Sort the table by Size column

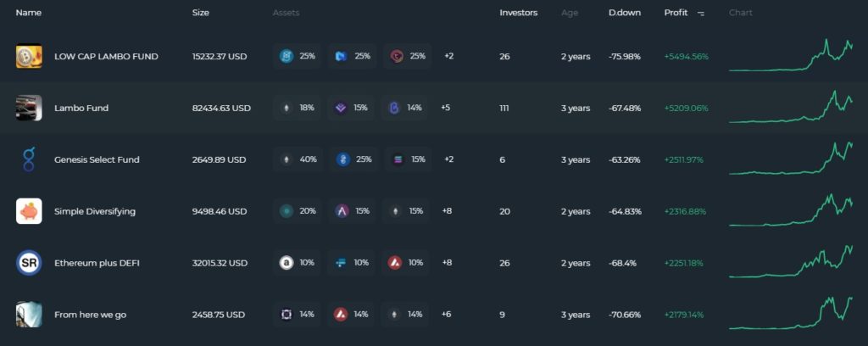click(x=200, y=13)
